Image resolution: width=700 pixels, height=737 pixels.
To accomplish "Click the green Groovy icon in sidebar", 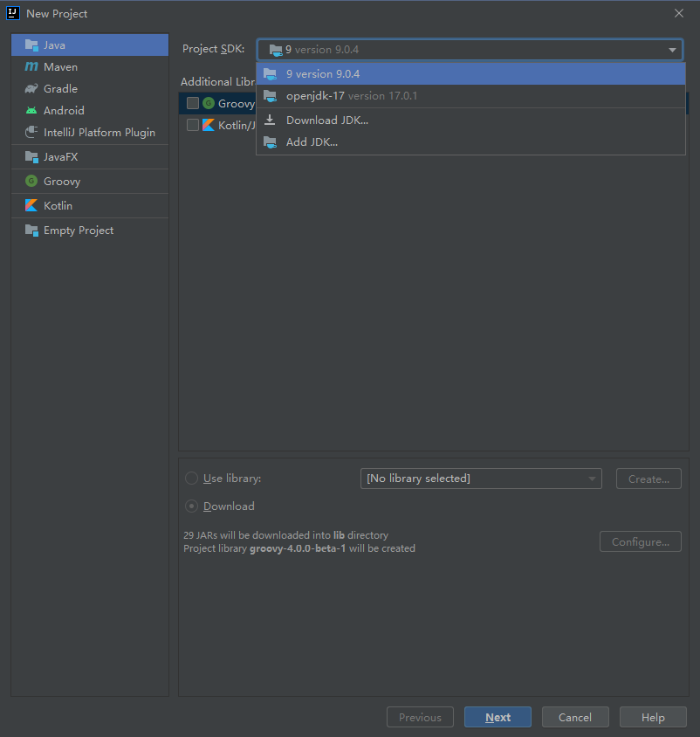I will tap(31, 181).
